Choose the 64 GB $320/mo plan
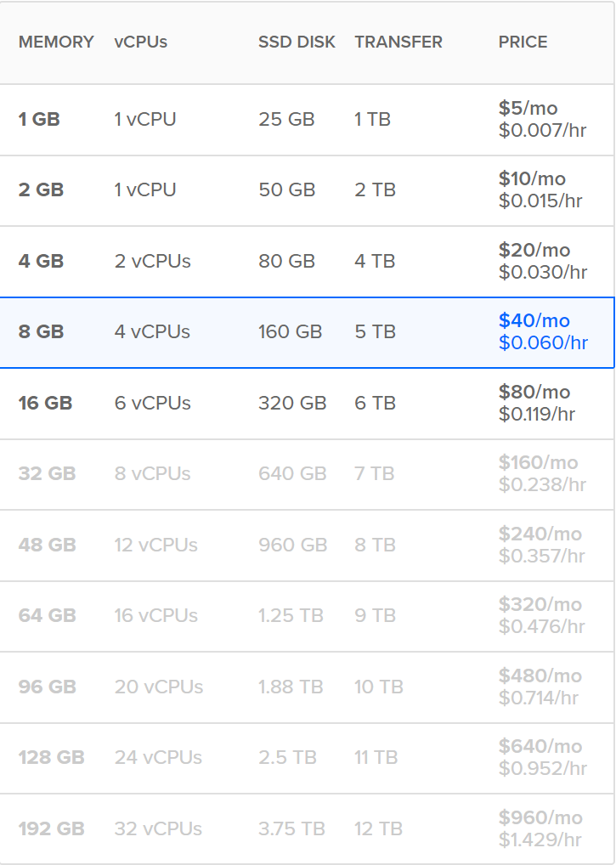The width and height of the screenshot is (616, 865). pos(307,616)
